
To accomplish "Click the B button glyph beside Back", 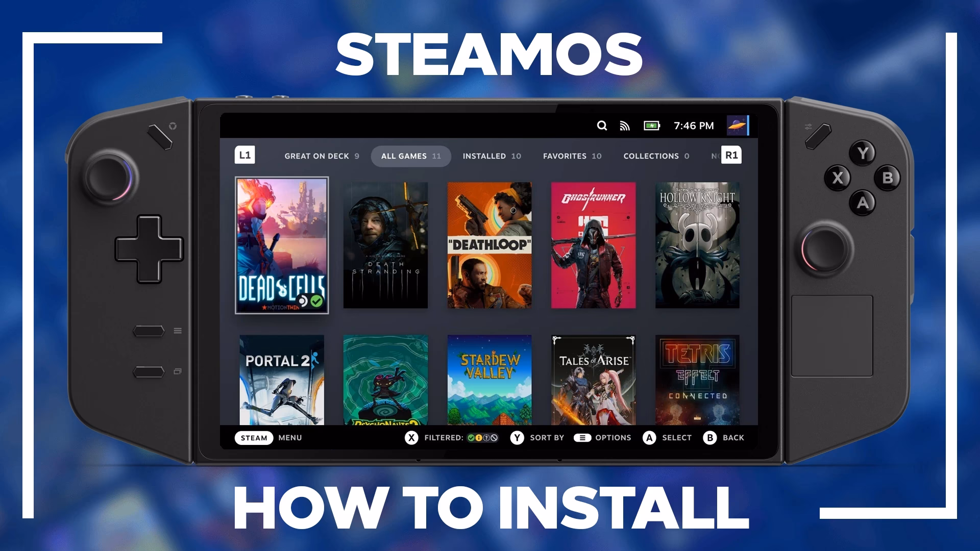I will click(710, 438).
